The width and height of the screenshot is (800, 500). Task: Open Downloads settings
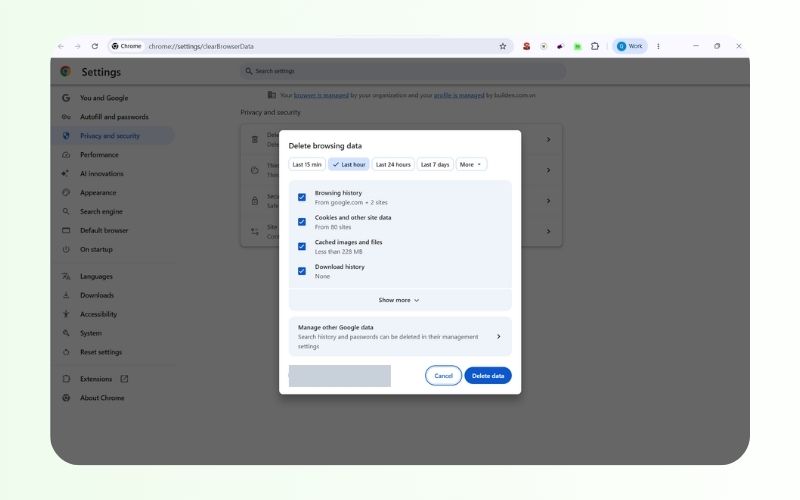pos(96,295)
